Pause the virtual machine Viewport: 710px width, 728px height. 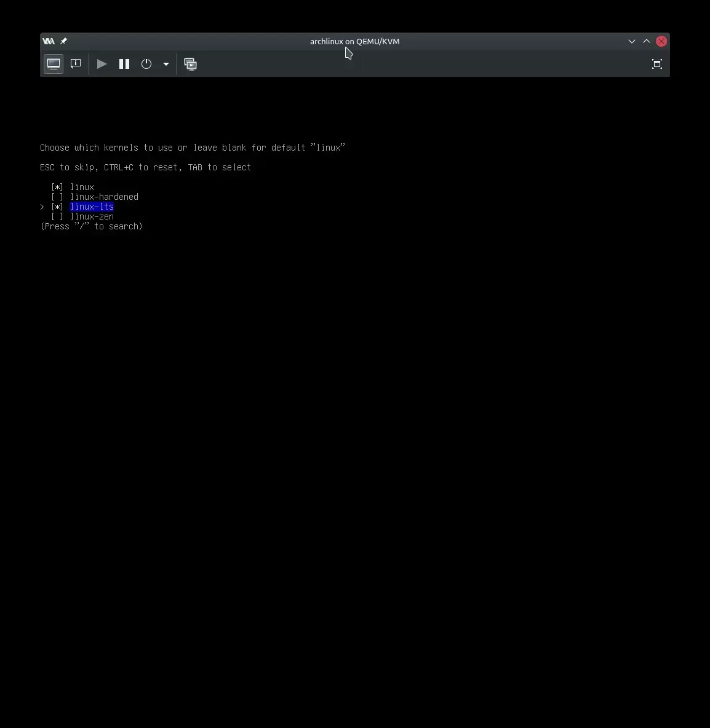(124, 64)
